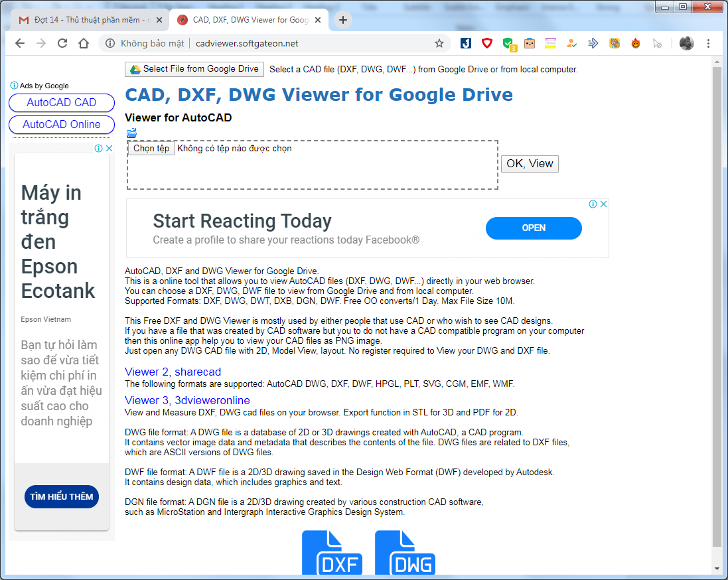Image resolution: width=728 pixels, height=580 pixels.
Task: Open the Viewer 3, 3dvieweronline link
Action: point(187,400)
